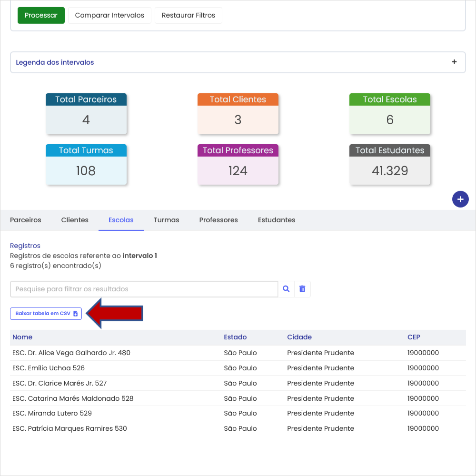The image size is (476, 476).
Task: Click São Paulo in the Patrícia Marques Ramires row
Action: point(240,428)
